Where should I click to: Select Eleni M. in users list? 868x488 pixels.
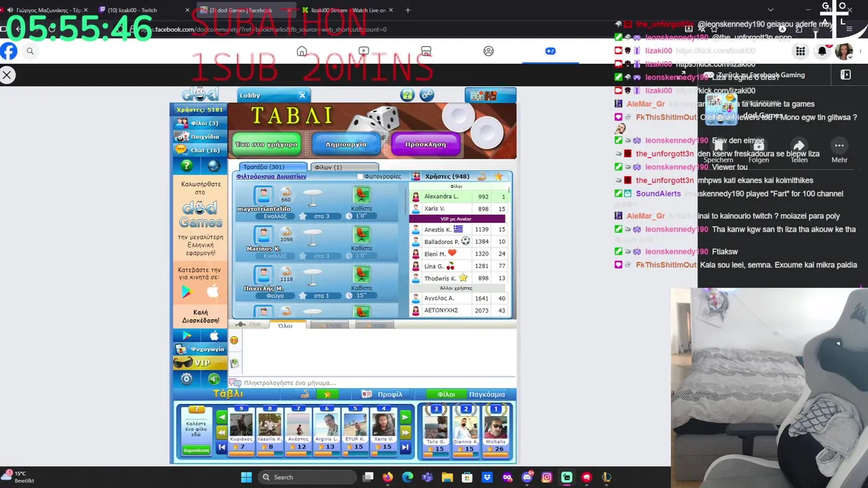[x=459, y=253]
